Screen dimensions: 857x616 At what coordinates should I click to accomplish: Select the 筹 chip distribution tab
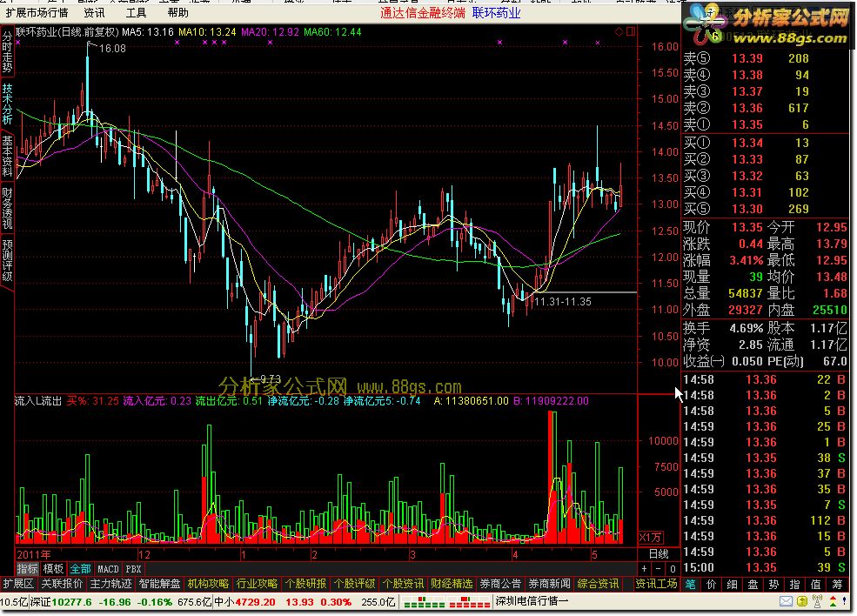pyautogui.click(x=837, y=585)
